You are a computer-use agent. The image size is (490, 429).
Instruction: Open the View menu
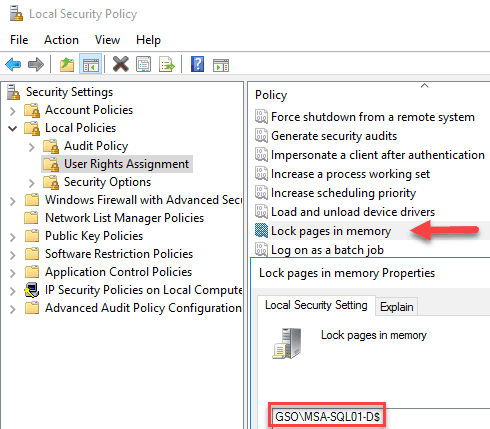tap(107, 40)
